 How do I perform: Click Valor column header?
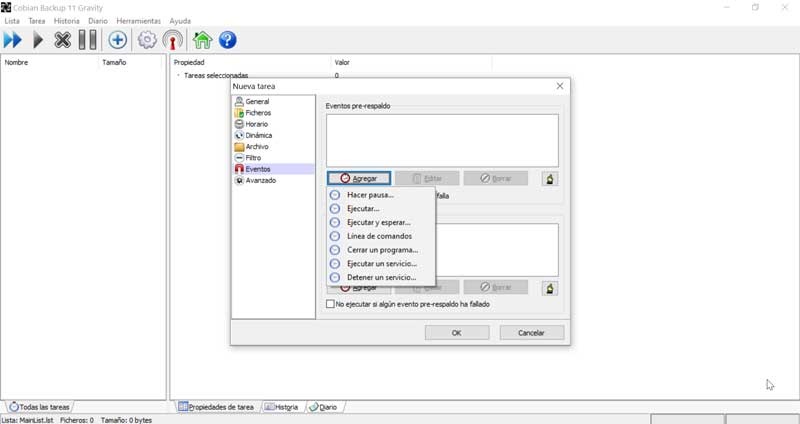tap(411, 62)
